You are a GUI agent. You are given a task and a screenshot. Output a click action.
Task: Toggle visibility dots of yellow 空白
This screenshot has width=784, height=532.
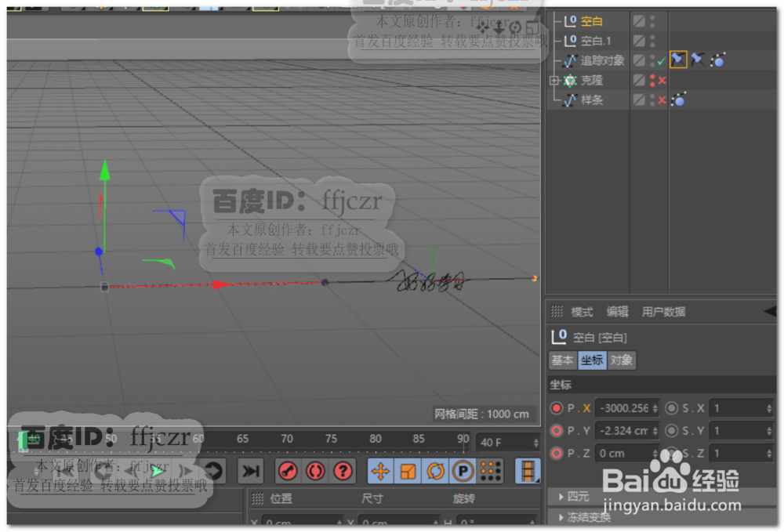point(652,21)
